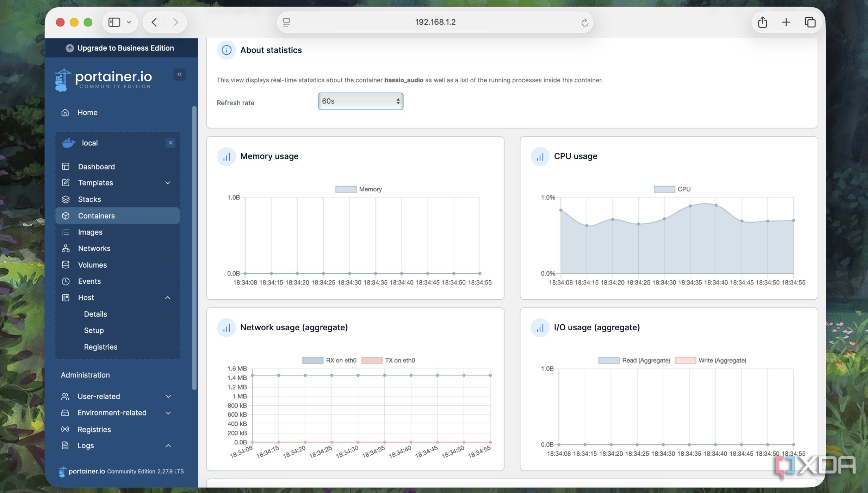Click the Images list icon
The width and height of the screenshot is (868, 493).
pos(66,232)
